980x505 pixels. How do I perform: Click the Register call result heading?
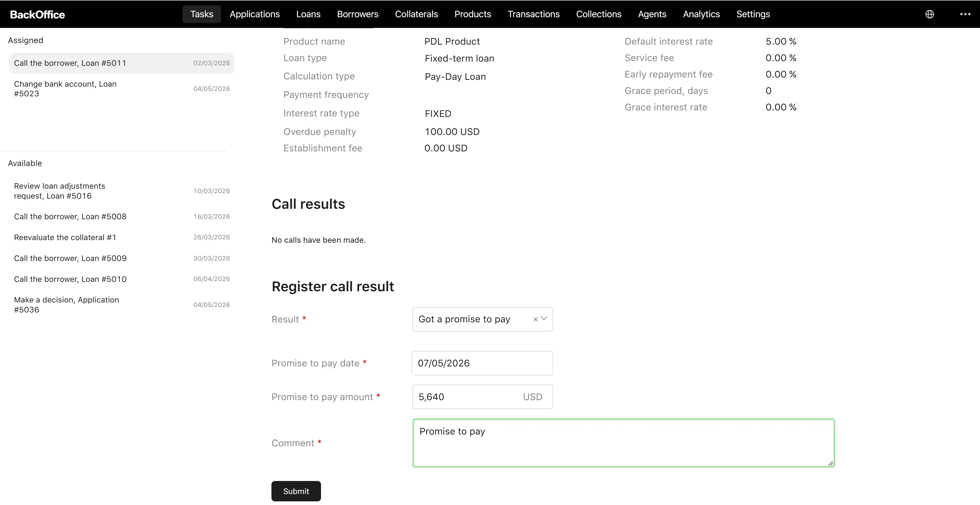point(332,287)
